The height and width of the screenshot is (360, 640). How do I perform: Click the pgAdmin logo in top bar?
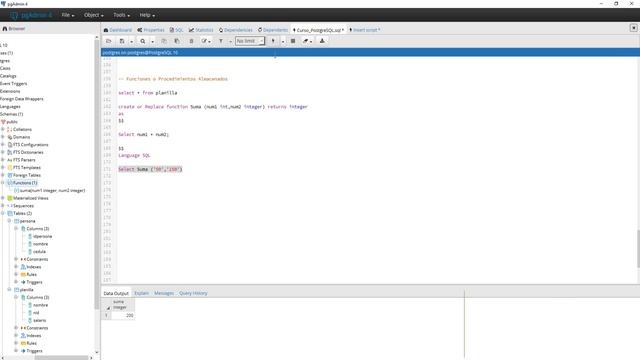point(31,15)
